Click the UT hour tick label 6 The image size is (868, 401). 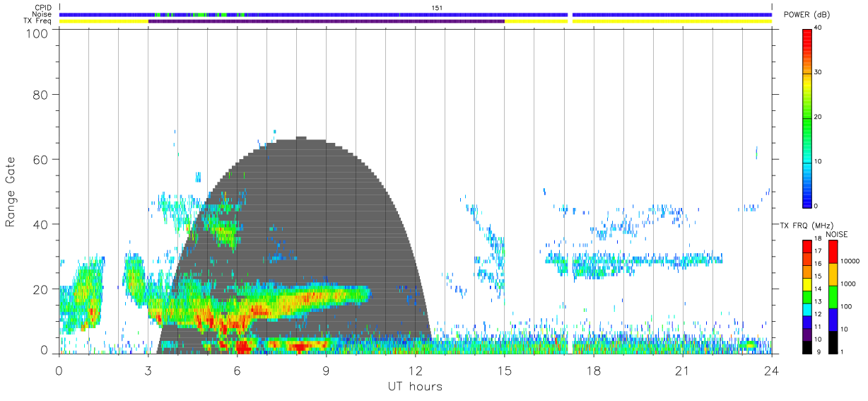[237, 370]
